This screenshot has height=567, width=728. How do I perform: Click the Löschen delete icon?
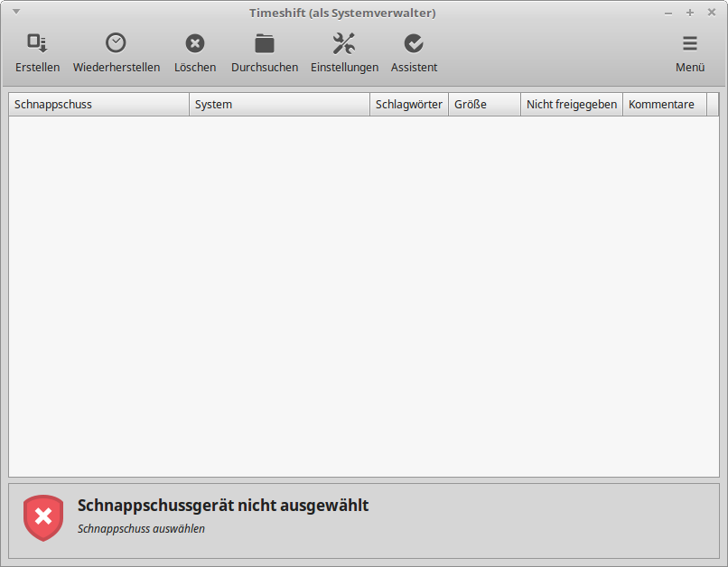tap(195, 43)
